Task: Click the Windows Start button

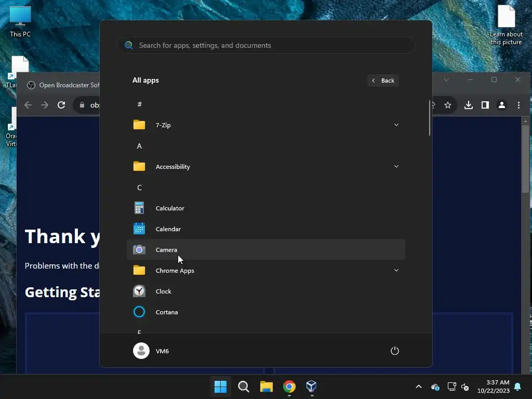Action: click(220, 387)
